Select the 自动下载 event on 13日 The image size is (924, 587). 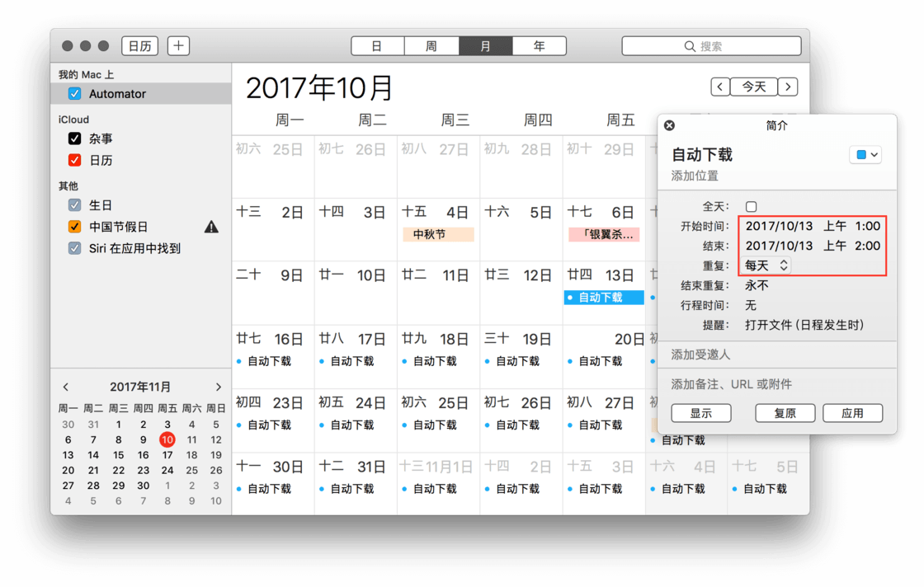pos(603,298)
